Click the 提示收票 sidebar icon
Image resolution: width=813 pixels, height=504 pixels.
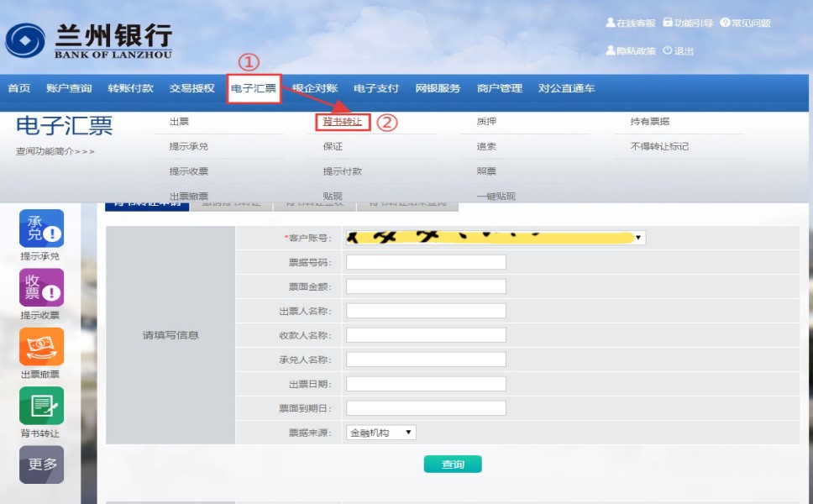[x=41, y=287]
